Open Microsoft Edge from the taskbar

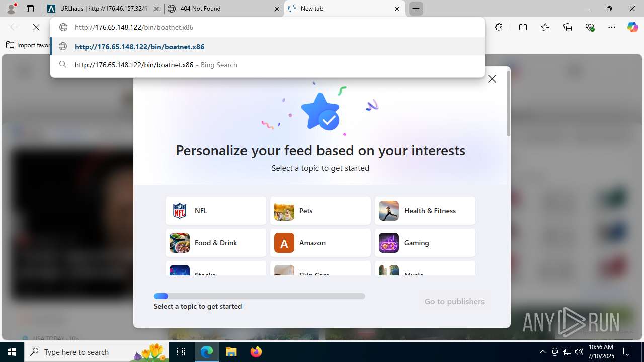(x=207, y=352)
